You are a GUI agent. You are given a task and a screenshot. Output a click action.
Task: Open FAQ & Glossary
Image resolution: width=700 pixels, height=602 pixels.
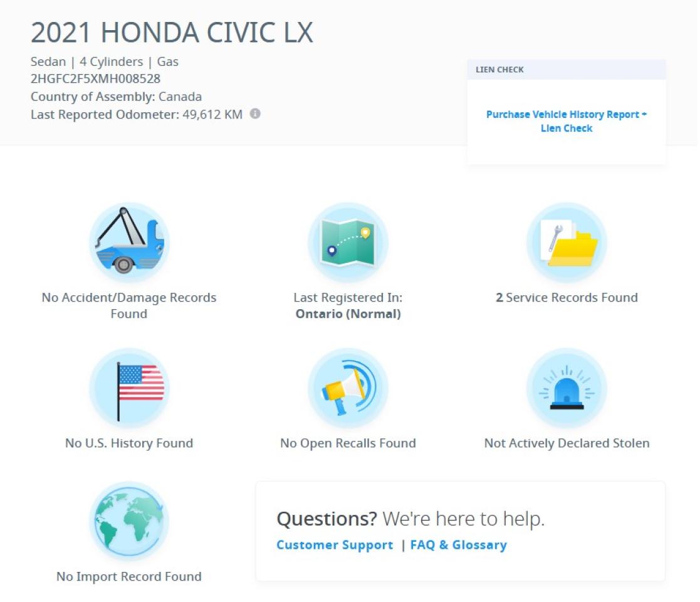[x=458, y=545]
